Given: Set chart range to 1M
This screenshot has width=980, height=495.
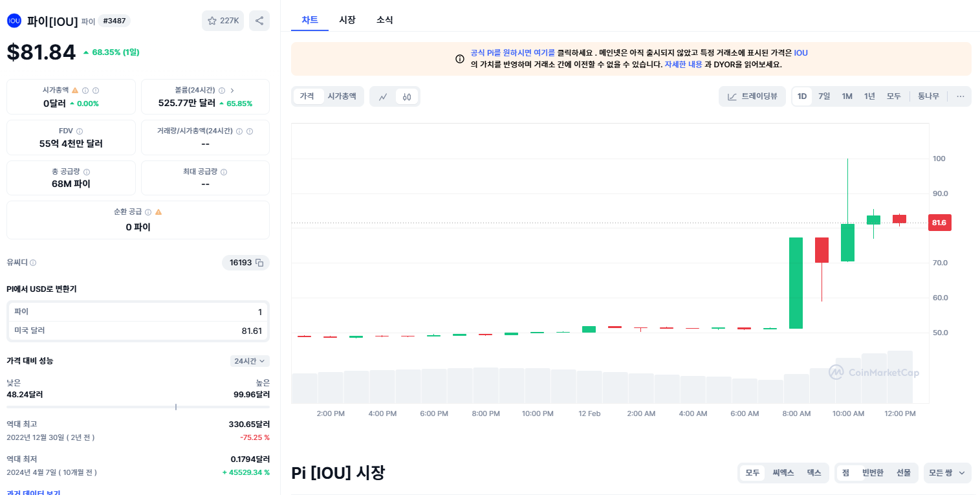Looking at the screenshot, I should pyautogui.click(x=847, y=96).
